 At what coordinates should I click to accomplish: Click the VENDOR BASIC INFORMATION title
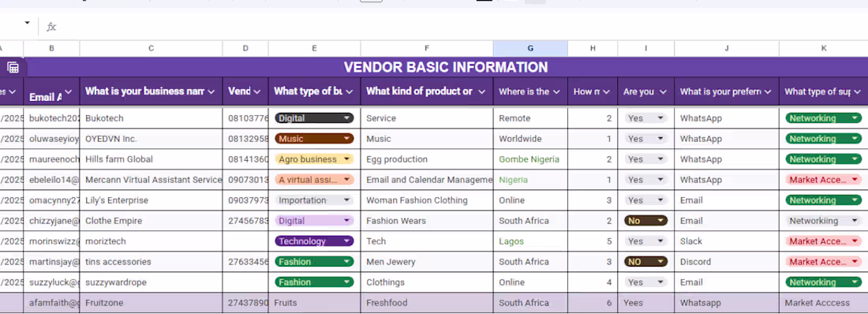pyautogui.click(x=446, y=68)
